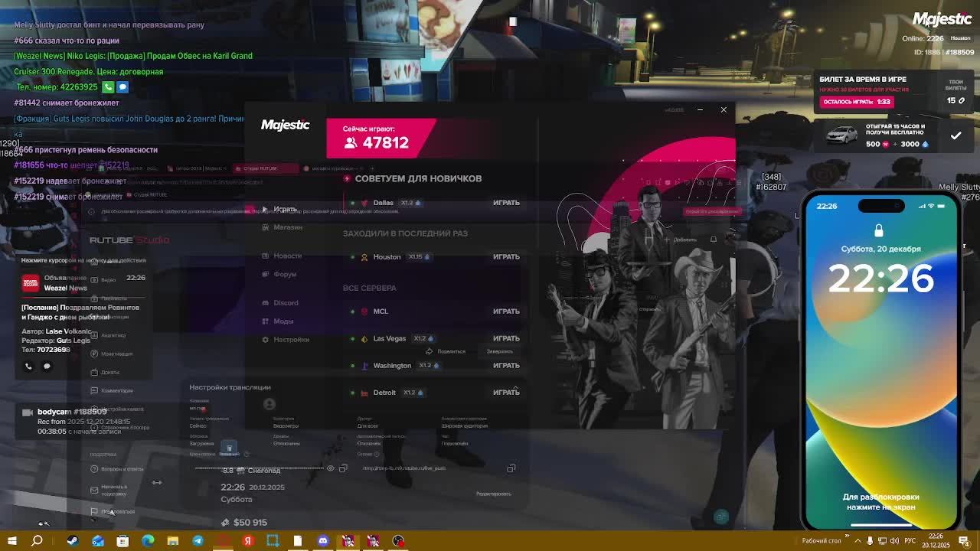Viewport: 980px width, 551px height.
Task: Click the bodycam camera icon
Action: pos(28,412)
